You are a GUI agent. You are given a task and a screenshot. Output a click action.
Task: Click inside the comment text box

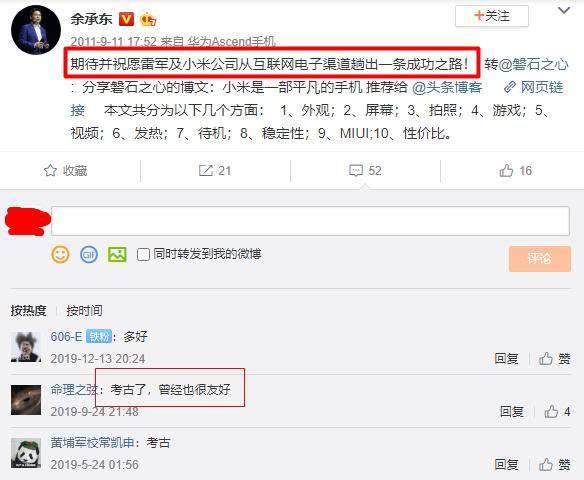click(310, 221)
